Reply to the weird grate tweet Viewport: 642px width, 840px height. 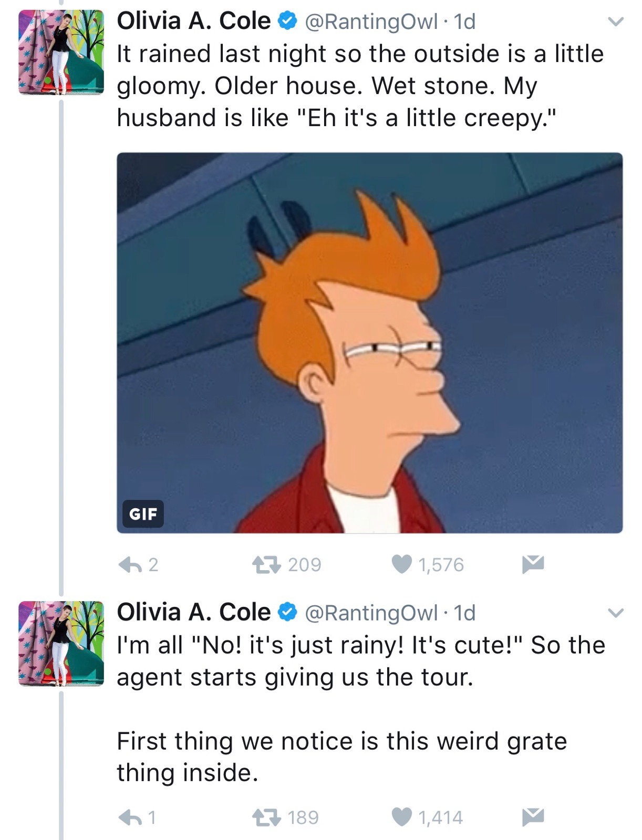click(x=129, y=817)
